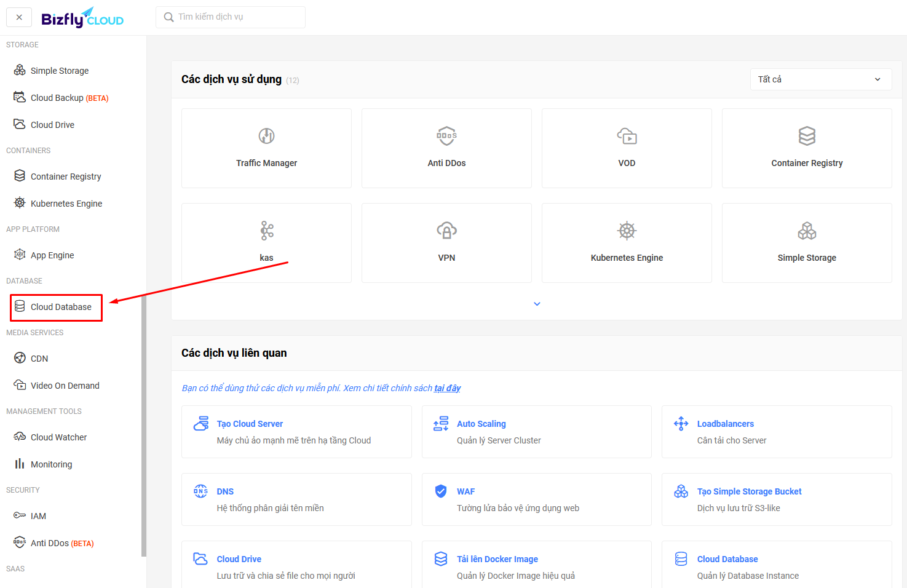The height and width of the screenshot is (588, 907).
Task: Open Simple Storage in the sidebar
Action: tap(60, 71)
